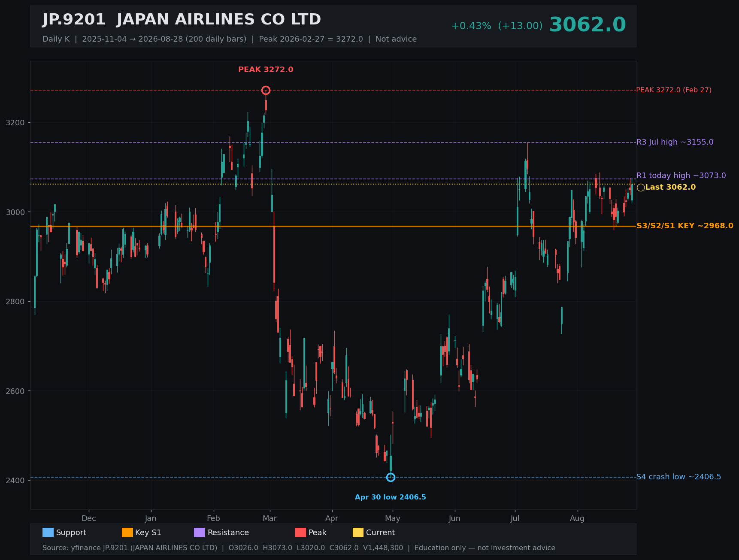This screenshot has width=739, height=560.
Task: Click the S4 crash low ~2406.5 label
Action: click(678, 477)
